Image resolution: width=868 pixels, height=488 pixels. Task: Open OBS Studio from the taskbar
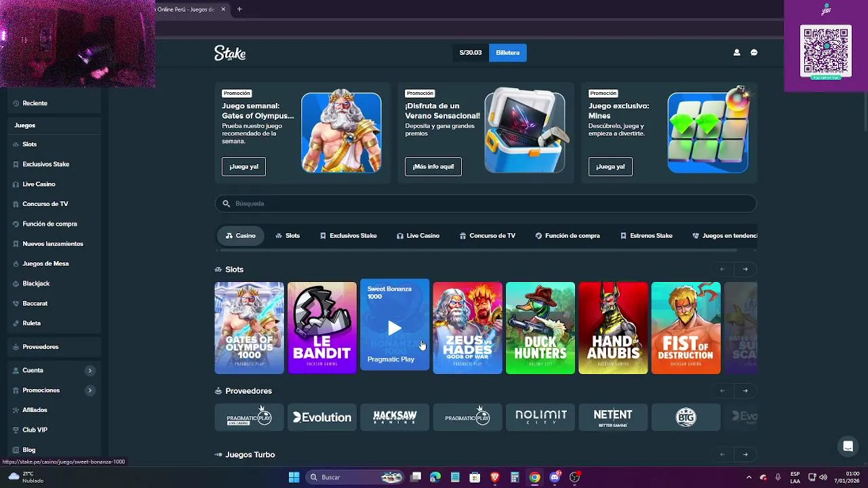[575, 477]
